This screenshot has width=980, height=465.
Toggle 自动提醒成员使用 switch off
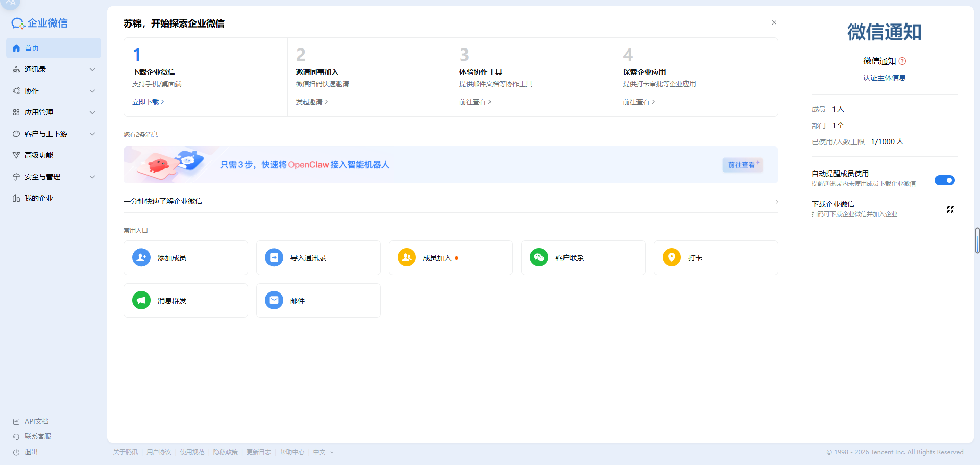pos(944,180)
